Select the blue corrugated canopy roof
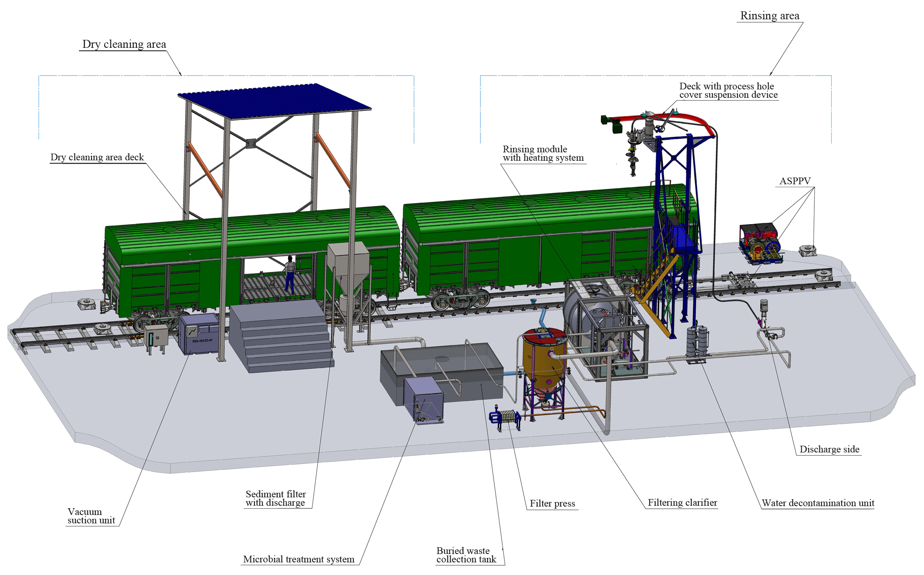Image resolution: width=924 pixels, height=575 pixels. [x=275, y=101]
